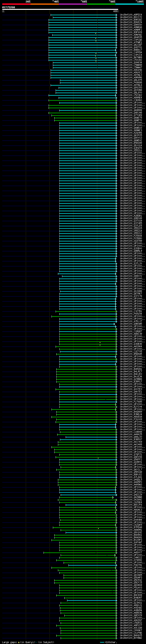This screenshot has height=644, width=146.
Task: Click the query end position label 488
Action: coord(115,11)
